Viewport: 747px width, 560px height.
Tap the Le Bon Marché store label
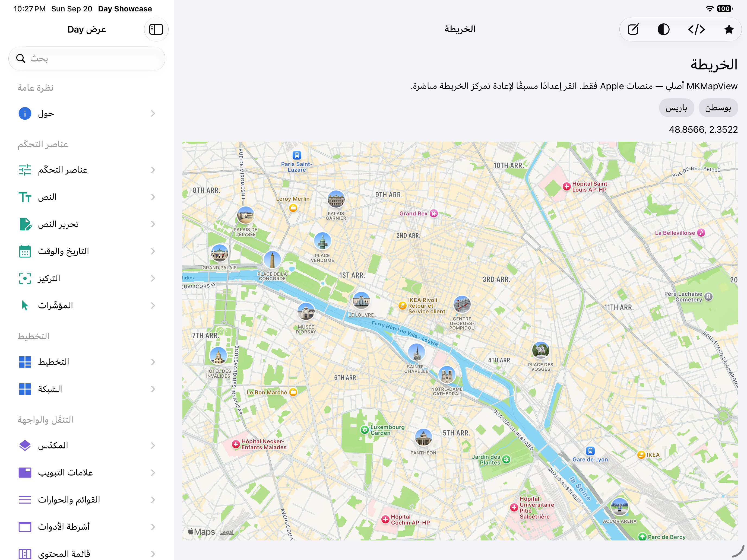(267, 392)
